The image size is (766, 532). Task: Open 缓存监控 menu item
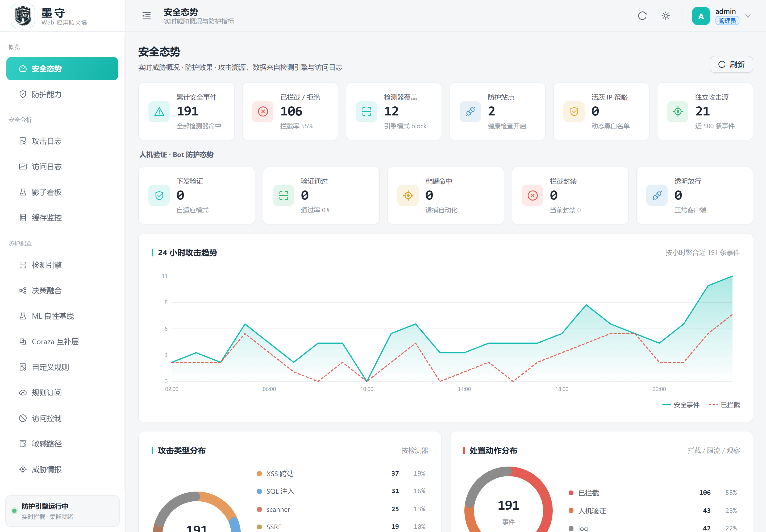[x=62, y=218]
